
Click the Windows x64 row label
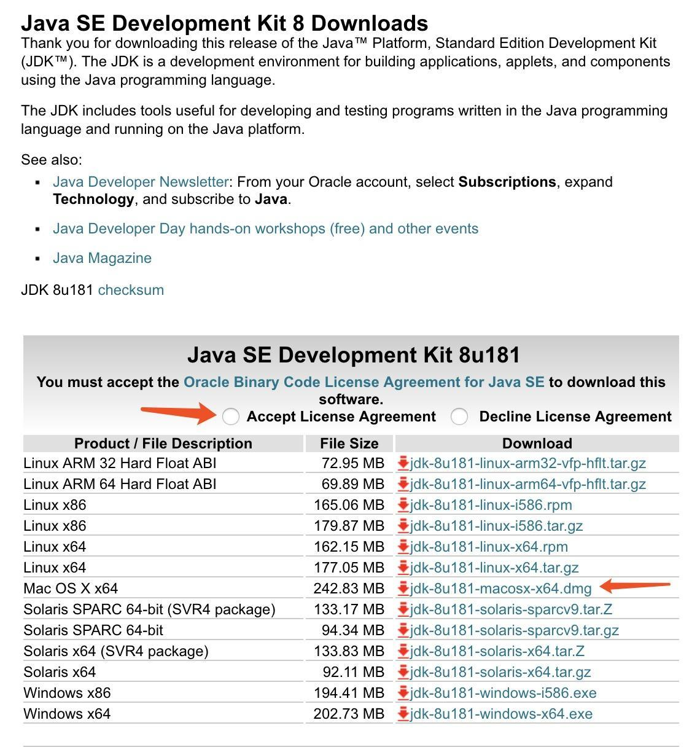67,714
